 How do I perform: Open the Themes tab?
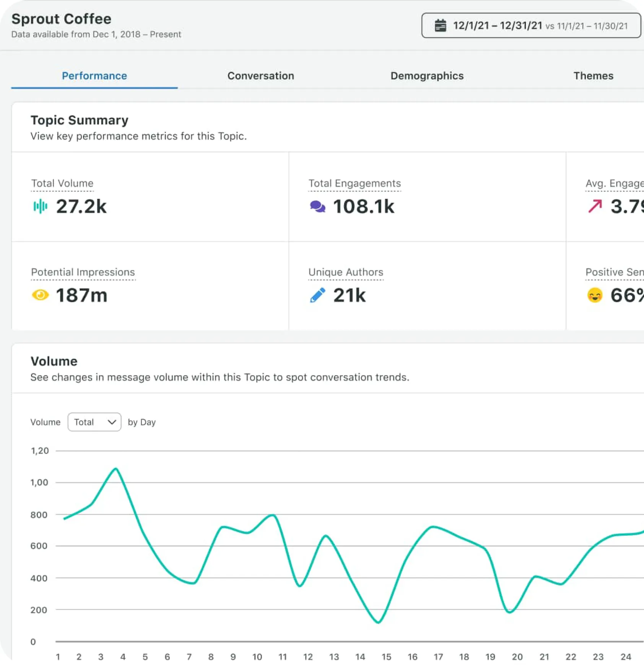pos(593,76)
